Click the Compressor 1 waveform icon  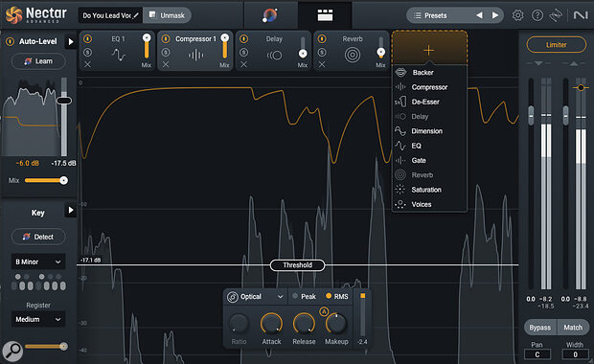coord(195,56)
